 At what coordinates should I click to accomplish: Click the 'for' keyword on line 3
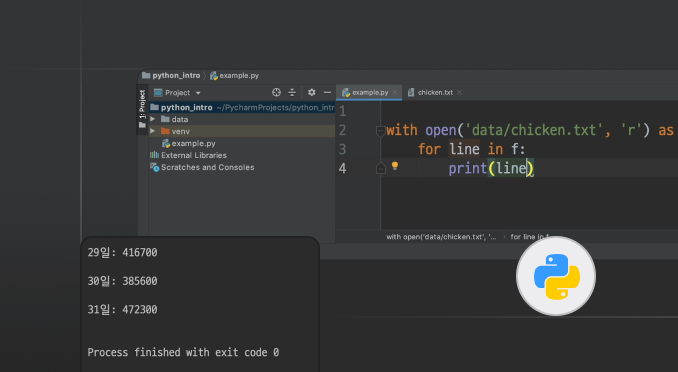click(x=429, y=149)
